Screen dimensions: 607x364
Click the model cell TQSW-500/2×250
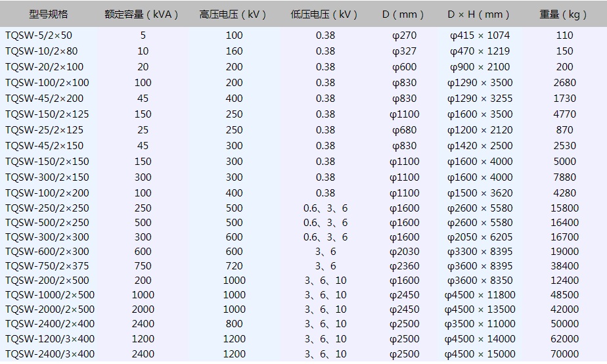click(x=47, y=223)
